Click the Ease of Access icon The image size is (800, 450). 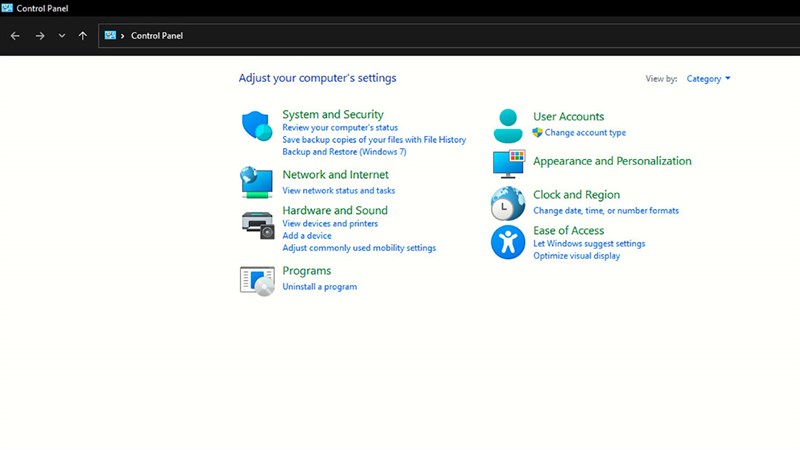[508, 242]
